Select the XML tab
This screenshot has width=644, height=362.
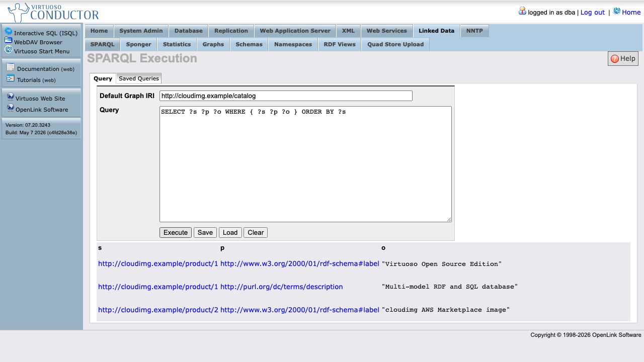[x=348, y=31]
